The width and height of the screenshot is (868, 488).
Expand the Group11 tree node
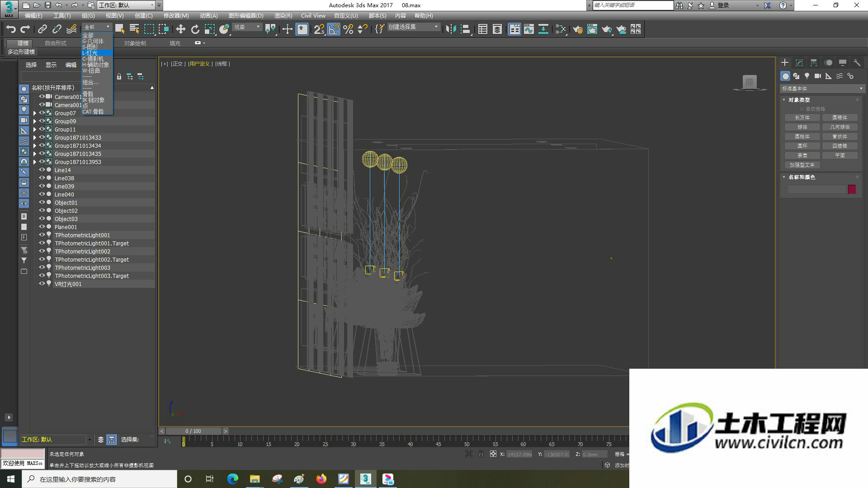coord(35,129)
